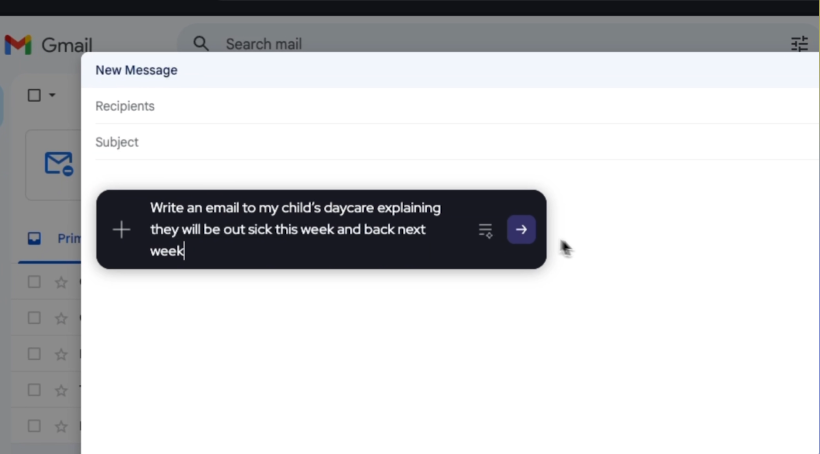Click the plus icon in prompt box
Image resolution: width=820 pixels, height=454 pixels.
(121, 230)
